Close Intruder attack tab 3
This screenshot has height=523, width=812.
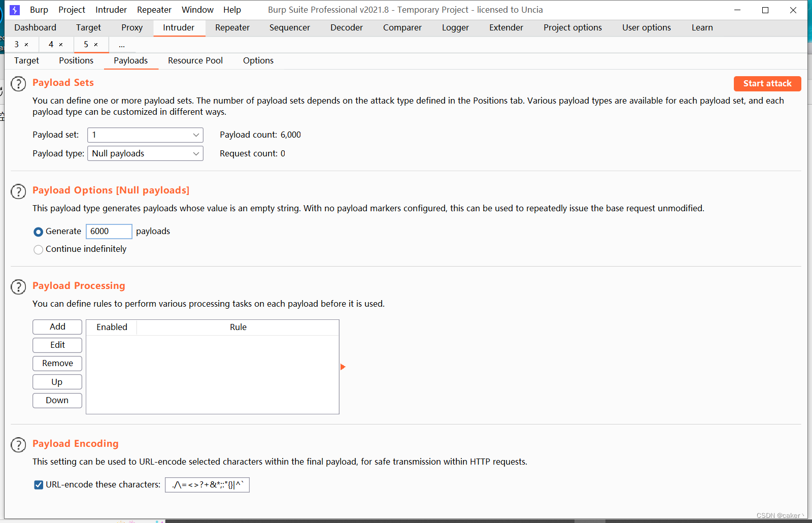pos(26,45)
